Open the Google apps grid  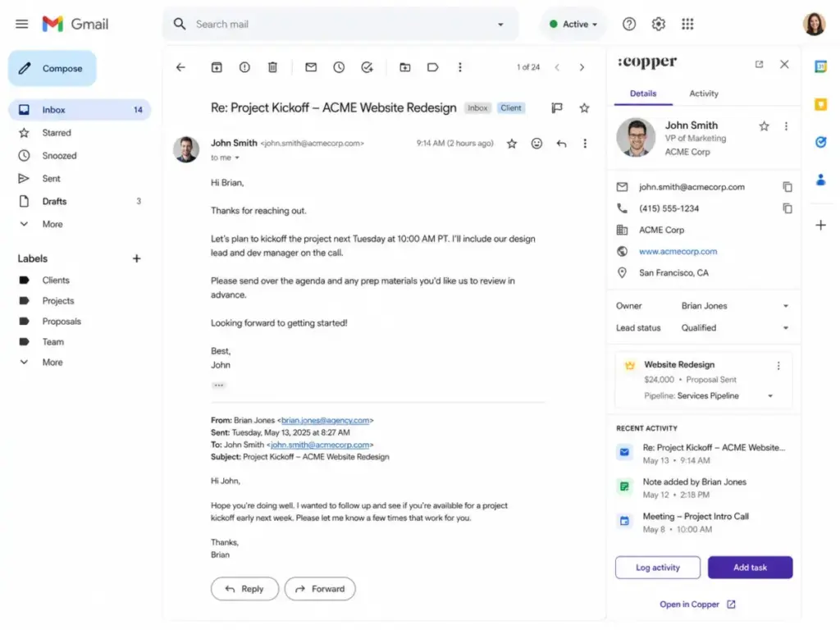(x=687, y=24)
